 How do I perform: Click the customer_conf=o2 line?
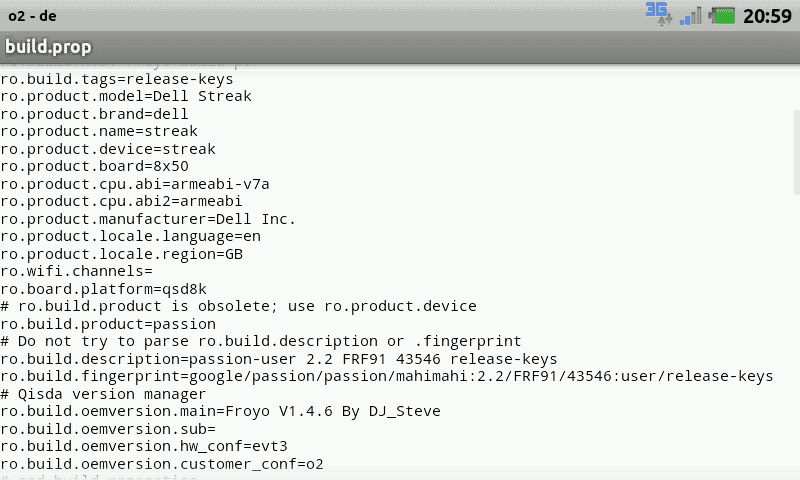click(x=162, y=464)
